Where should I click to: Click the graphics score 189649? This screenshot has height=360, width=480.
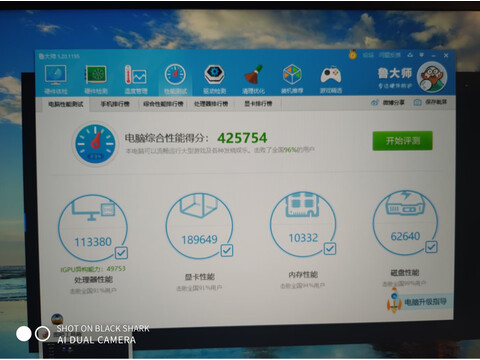[199, 240]
